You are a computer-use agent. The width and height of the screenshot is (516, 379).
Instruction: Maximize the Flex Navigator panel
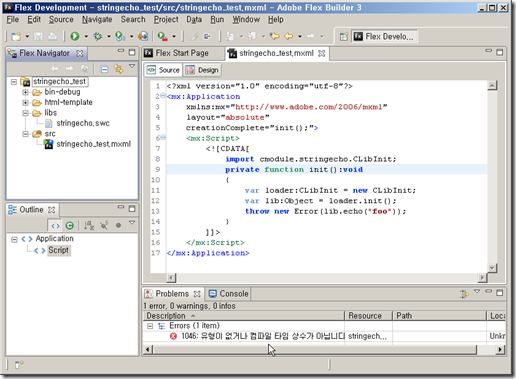[132, 52]
